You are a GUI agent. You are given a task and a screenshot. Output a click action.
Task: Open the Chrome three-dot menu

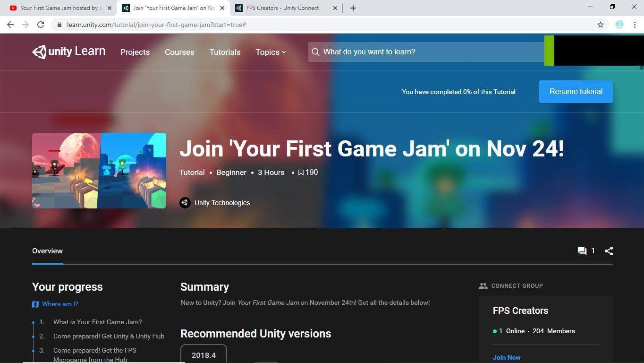(635, 25)
